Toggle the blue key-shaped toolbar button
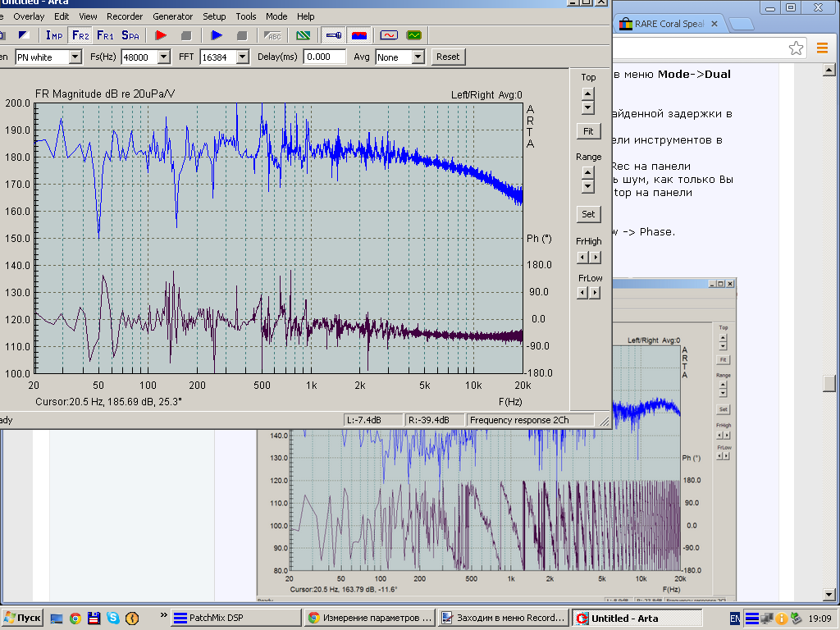840x630 pixels. click(x=333, y=35)
